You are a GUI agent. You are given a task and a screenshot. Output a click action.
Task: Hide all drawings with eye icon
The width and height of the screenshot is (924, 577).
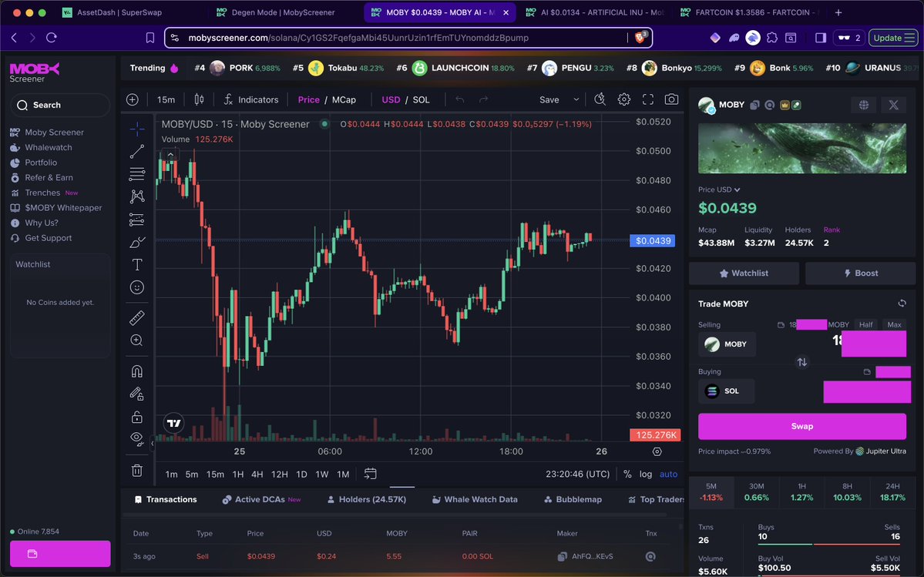(x=136, y=438)
